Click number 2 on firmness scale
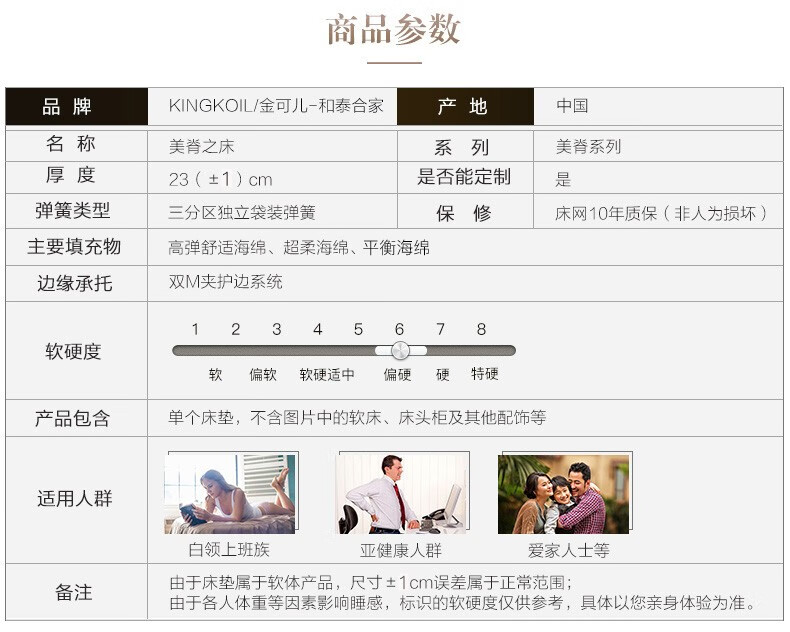 pyautogui.click(x=236, y=329)
